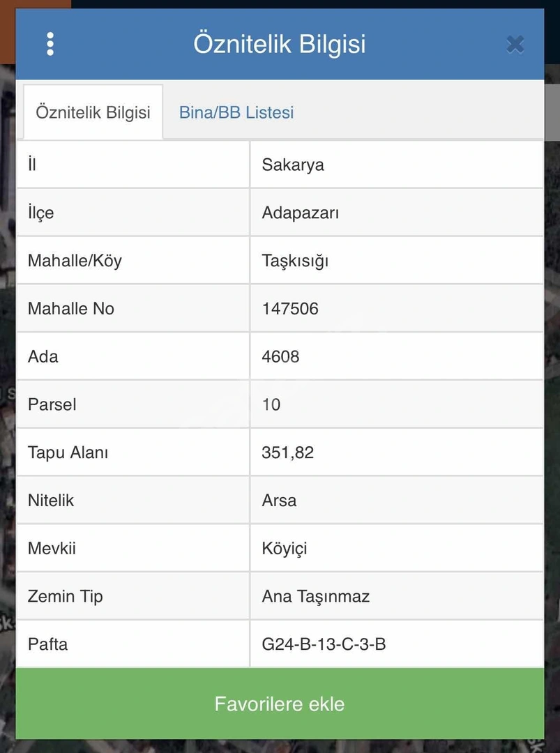Click the İlçe row label

41,213
